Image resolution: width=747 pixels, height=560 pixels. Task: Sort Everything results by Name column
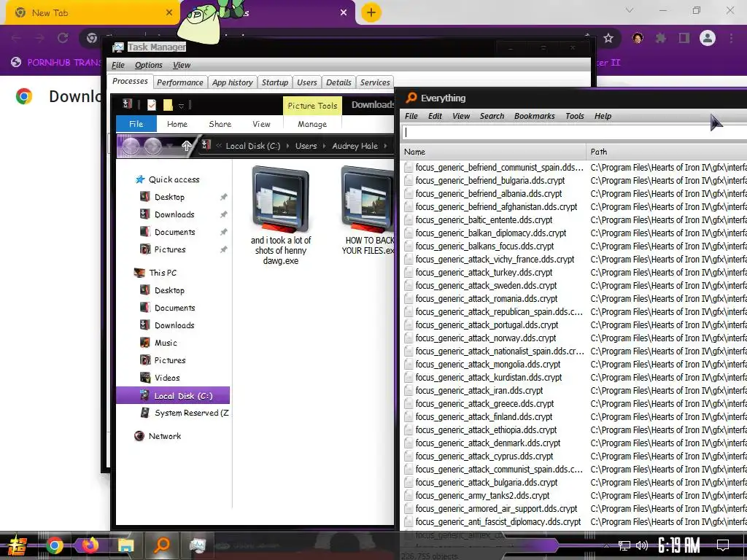pos(492,152)
